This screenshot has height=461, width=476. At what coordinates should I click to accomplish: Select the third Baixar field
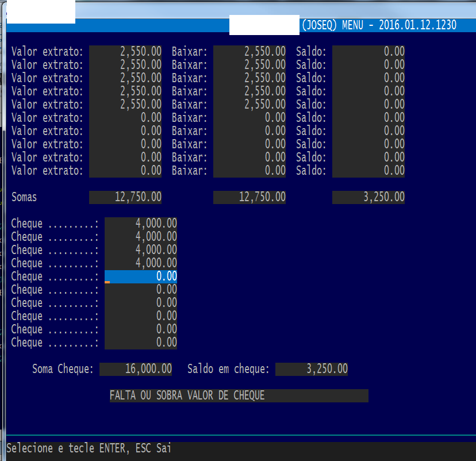(x=249, y=78)
